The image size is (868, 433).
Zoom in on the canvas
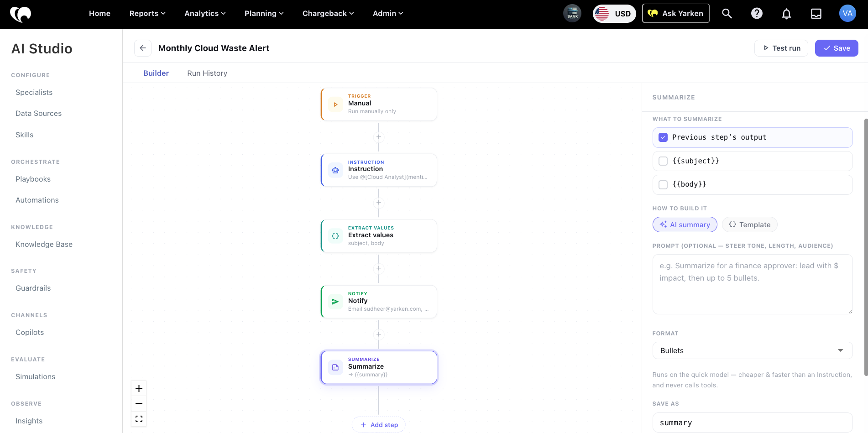[139, 388]
